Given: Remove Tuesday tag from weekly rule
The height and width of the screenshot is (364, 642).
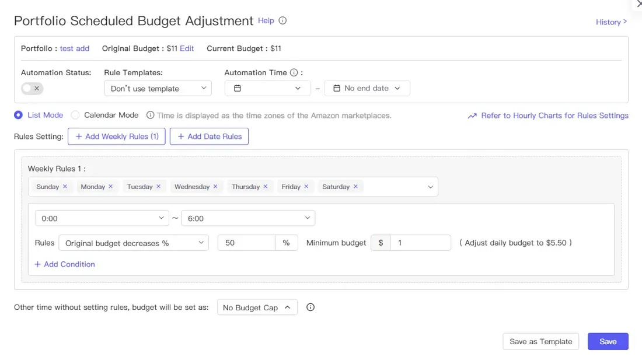Looking at the screenshot, I should point(158,186).
